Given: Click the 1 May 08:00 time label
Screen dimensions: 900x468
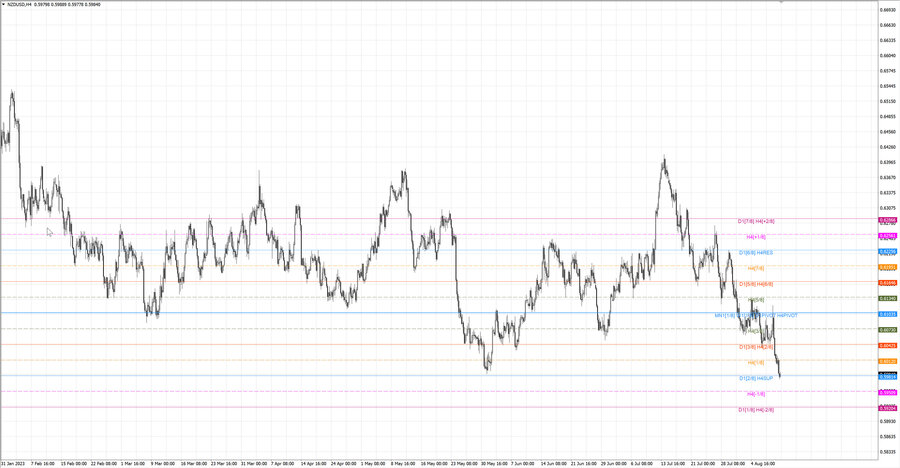Looking at the screenshot, I should click(x=373, y=463).
